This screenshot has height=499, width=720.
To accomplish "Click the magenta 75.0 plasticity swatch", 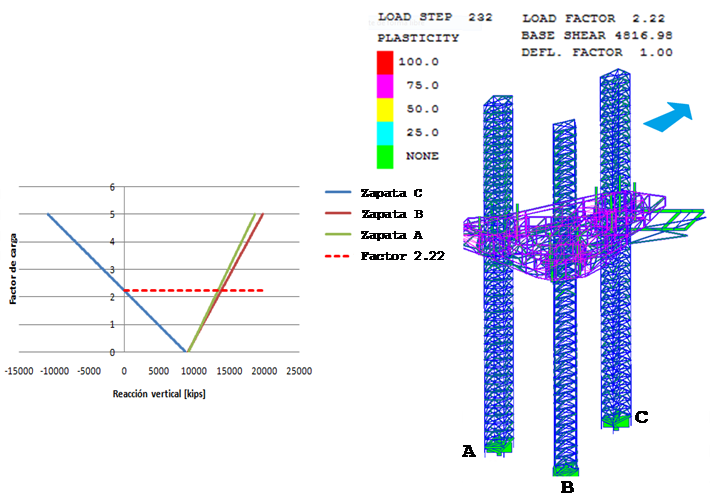I will (x=386, y=86).
